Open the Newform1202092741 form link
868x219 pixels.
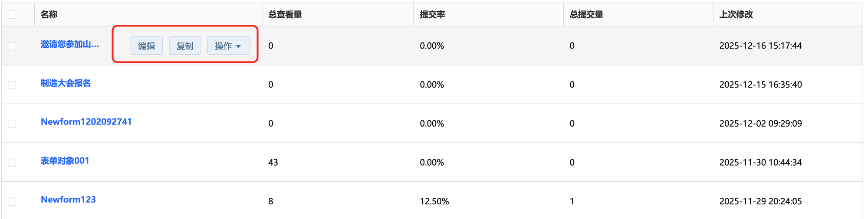(x=86, y=122)
